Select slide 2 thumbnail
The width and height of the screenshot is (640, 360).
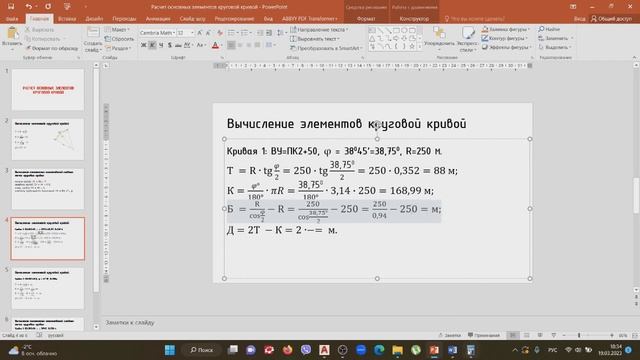48,139
